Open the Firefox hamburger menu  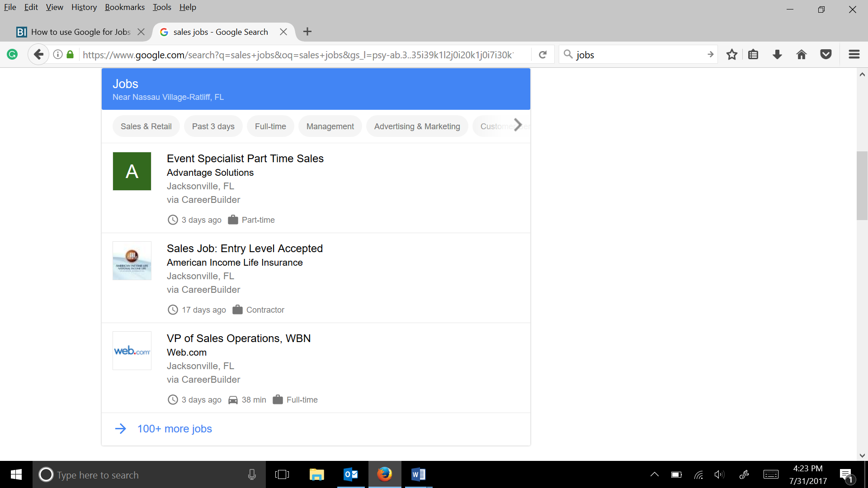point(854,55)
